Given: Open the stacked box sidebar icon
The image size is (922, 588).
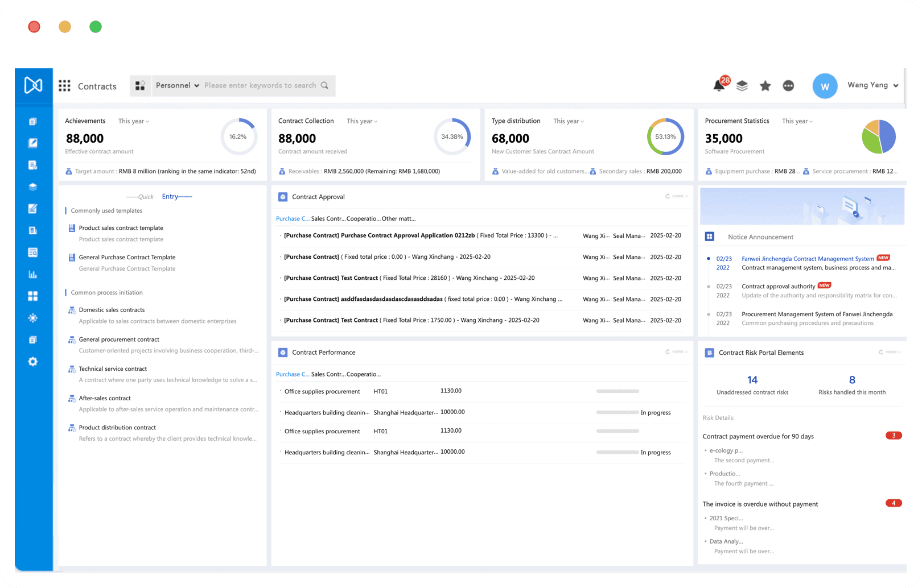Looking at the screenshot, I should point(33,187).
